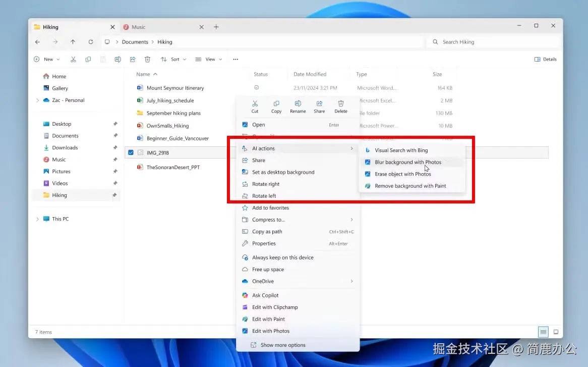588x367 pixels.
Task: Choose Edit with Clipchamp
Action: coord(298,307)
